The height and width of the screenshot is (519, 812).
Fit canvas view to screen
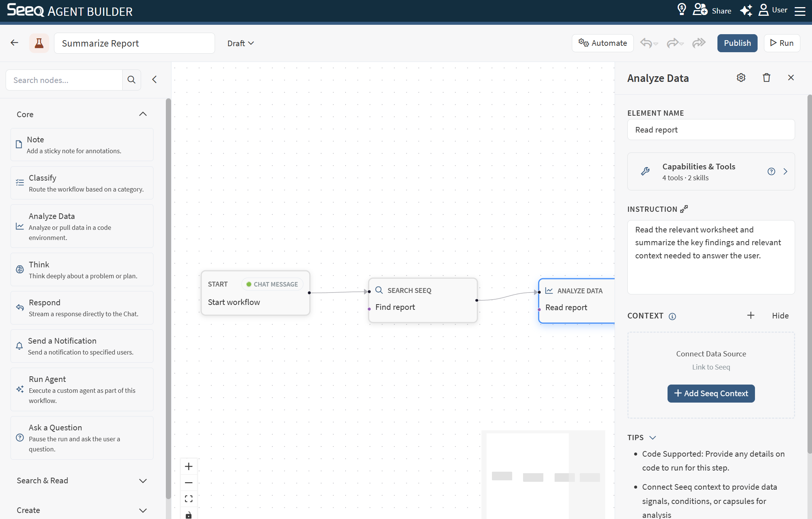[189, 499]
